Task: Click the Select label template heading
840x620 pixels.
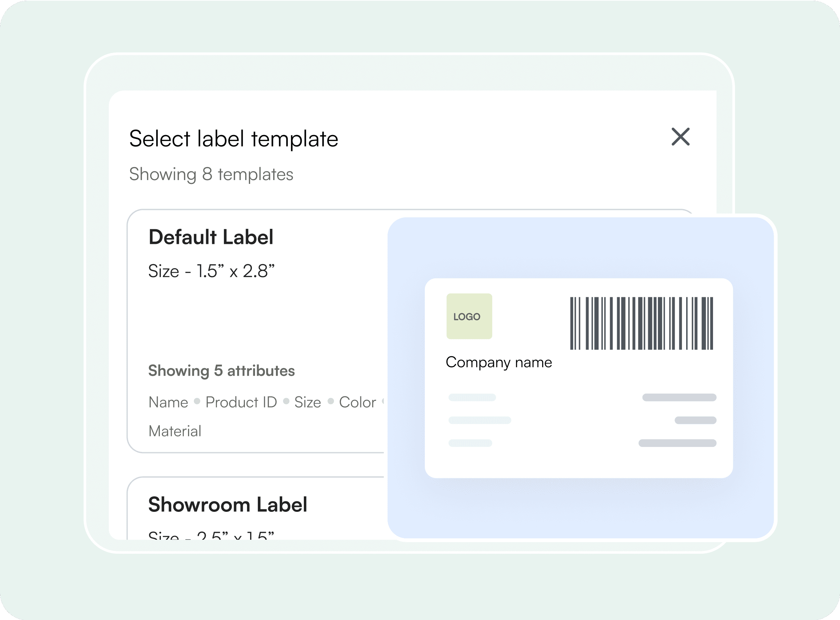Action: 233,139
